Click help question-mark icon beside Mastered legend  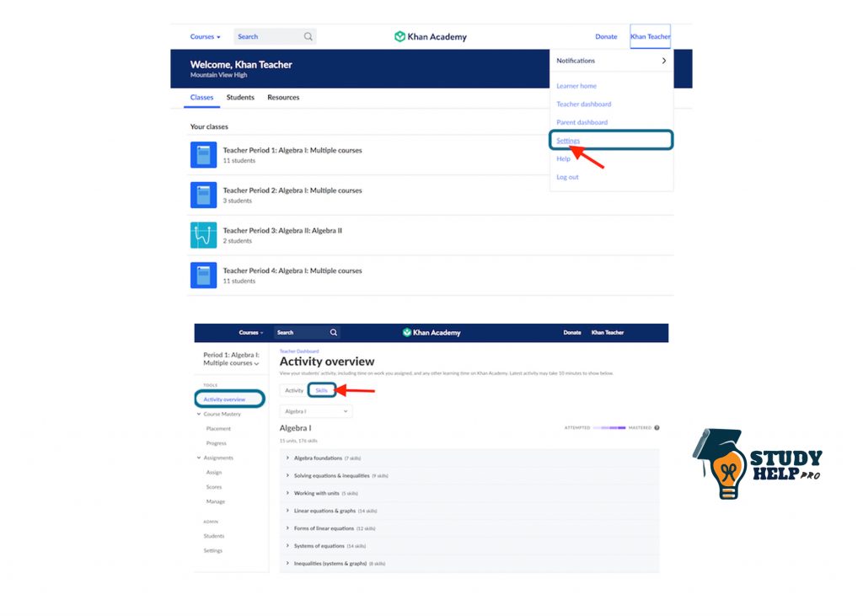click(657, 428)
